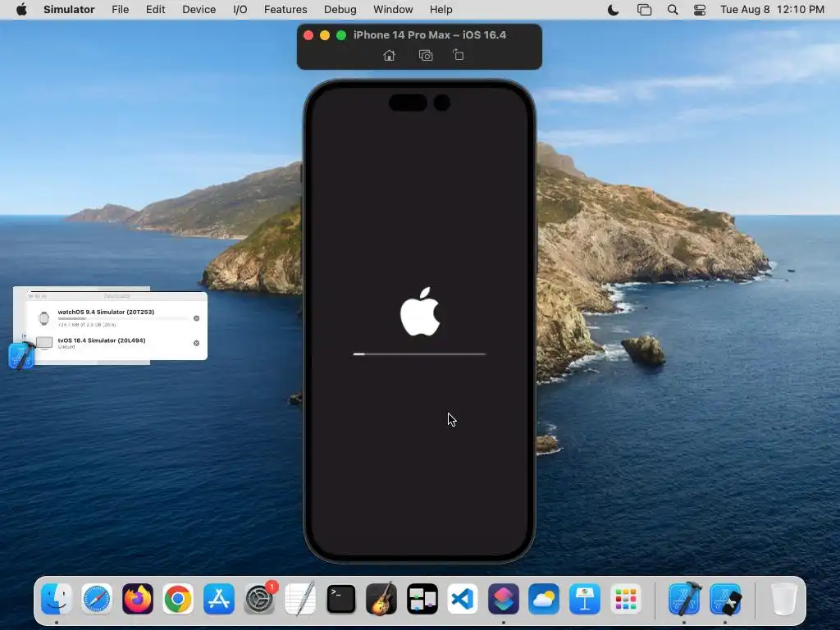The height and width of the screenshot is (630, 840).
Task: Click the date and time in menu bar
Action: click(772, 10)
